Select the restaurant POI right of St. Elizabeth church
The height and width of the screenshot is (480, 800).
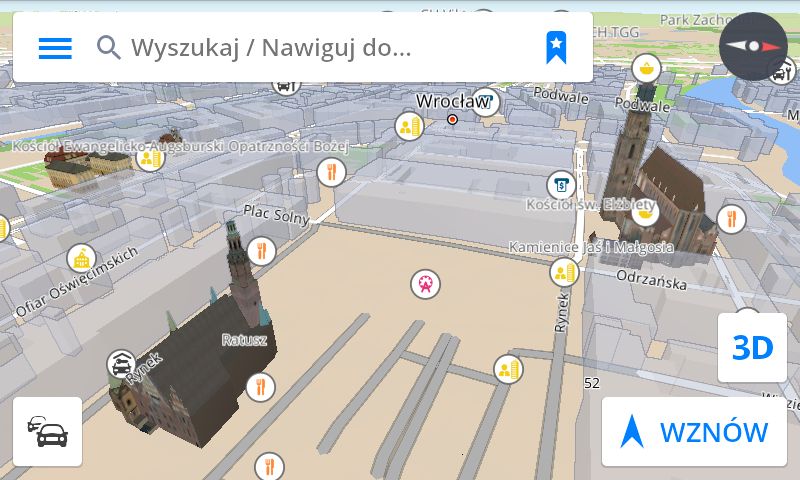pos(732,219)
